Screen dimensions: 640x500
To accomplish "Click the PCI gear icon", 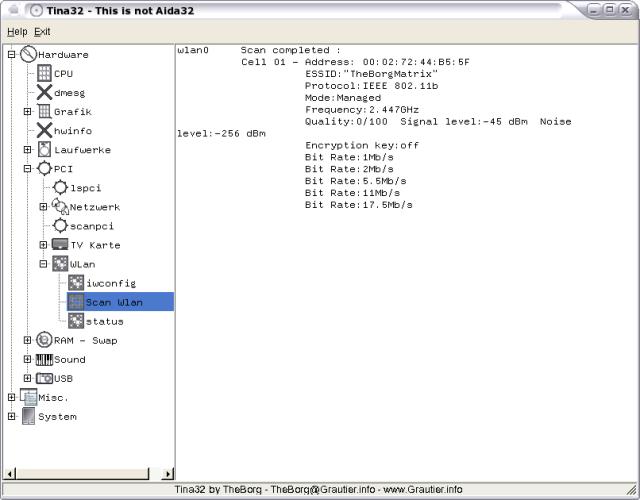I will point(44,169).
